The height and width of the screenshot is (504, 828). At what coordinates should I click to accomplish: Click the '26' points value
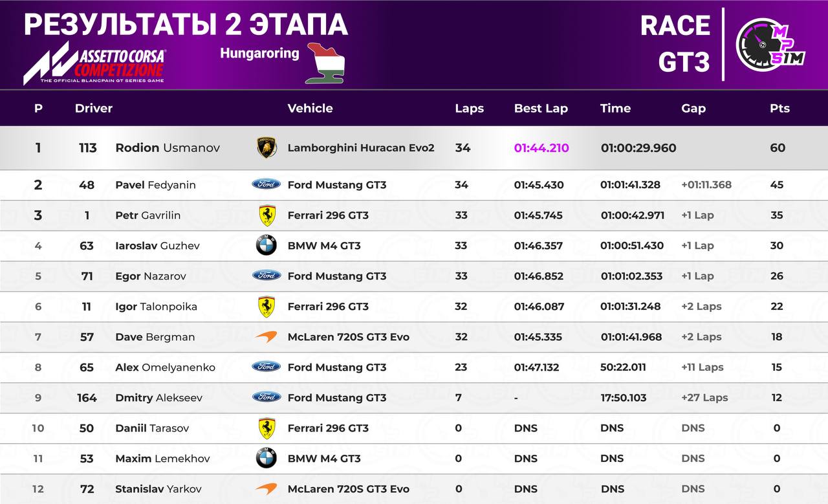(777, 276)
